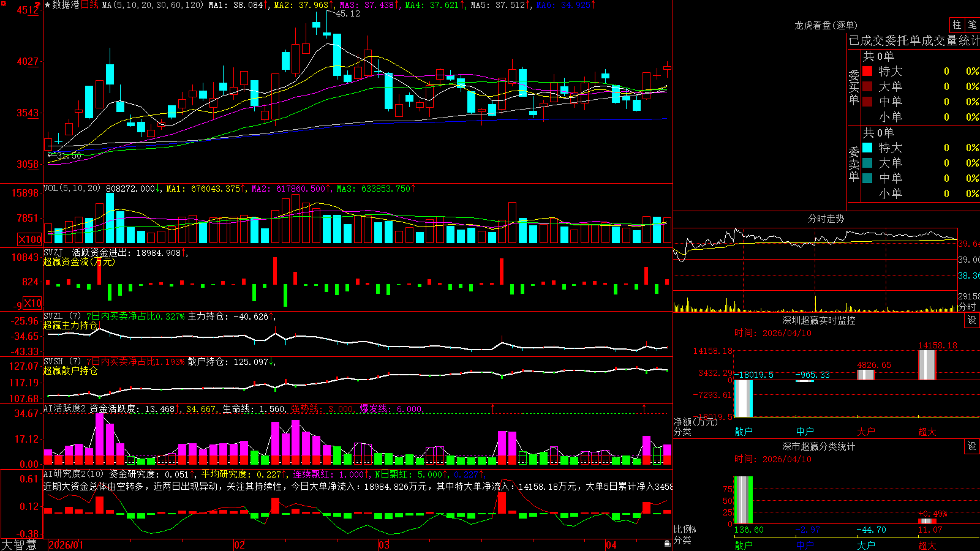Switch the 龙虎看盘 view to 笔
This screenshot has width=980, height=551.
tap(972, 25)
